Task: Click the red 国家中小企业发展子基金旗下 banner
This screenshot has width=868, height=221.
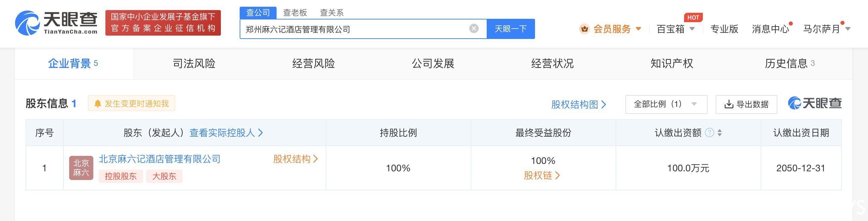Action: 163,23
